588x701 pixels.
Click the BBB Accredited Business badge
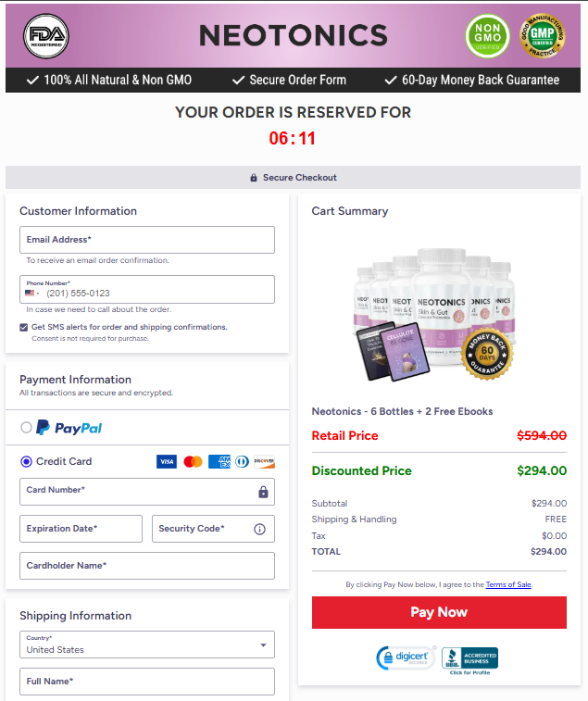[470, 661]
